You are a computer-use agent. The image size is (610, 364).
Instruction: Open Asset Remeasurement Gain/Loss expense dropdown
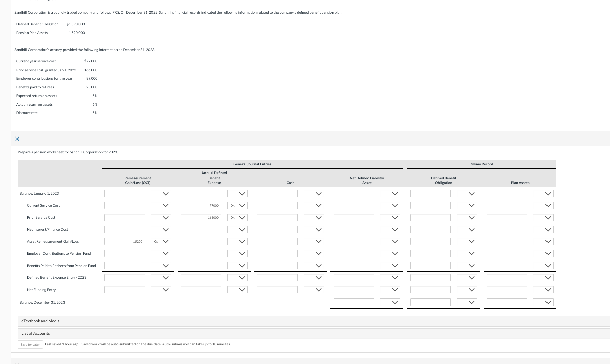click(x=237, y=241)
